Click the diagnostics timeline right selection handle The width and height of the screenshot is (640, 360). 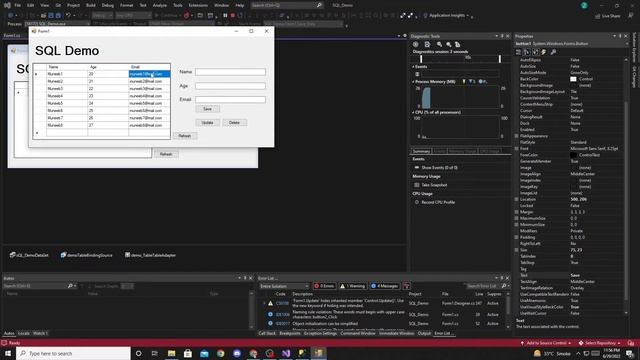(x=500, y=59)
